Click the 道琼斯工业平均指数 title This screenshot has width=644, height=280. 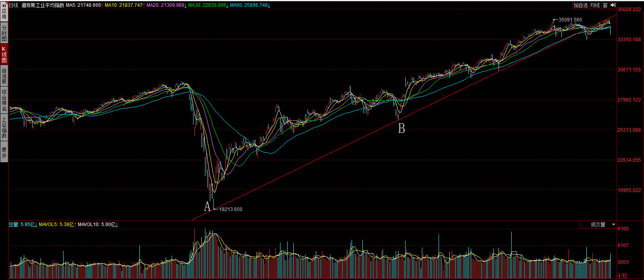point(43,5)
